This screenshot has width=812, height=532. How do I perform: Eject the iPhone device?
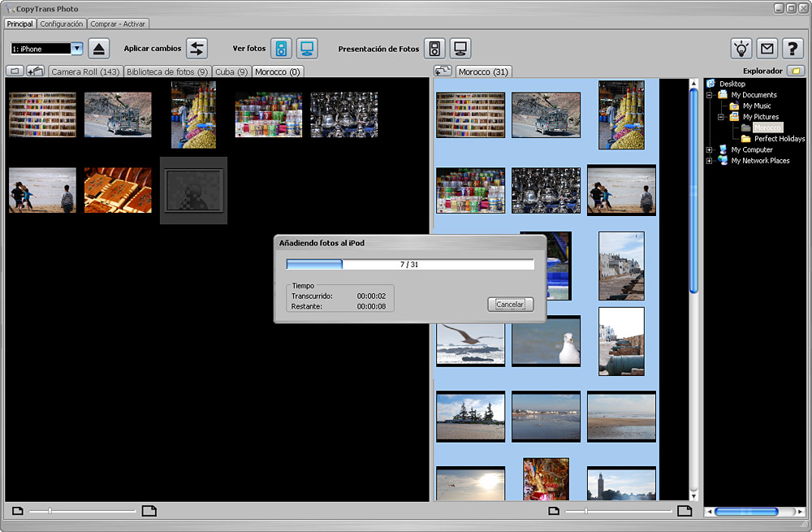coord(99,49)
